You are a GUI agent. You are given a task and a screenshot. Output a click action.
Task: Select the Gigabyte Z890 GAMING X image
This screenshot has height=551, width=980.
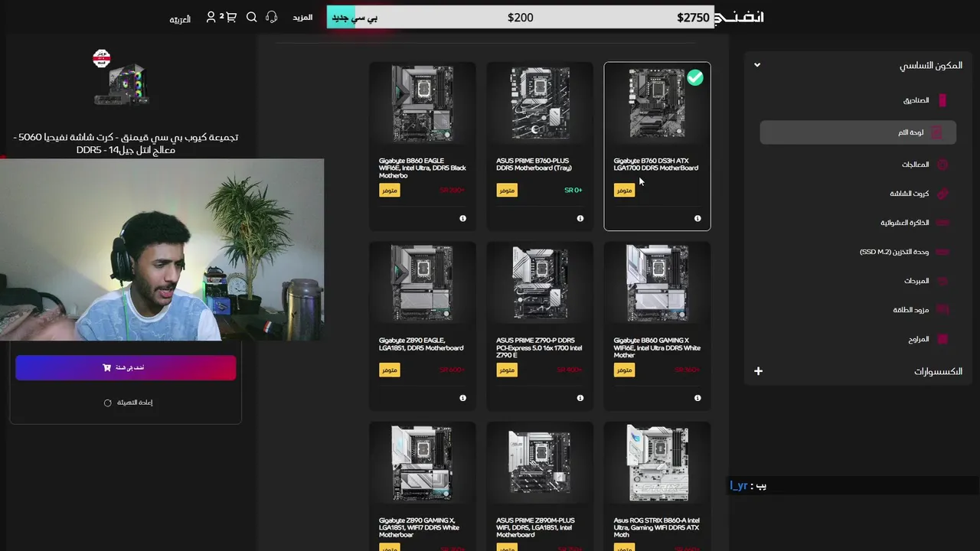coord(422,464)
